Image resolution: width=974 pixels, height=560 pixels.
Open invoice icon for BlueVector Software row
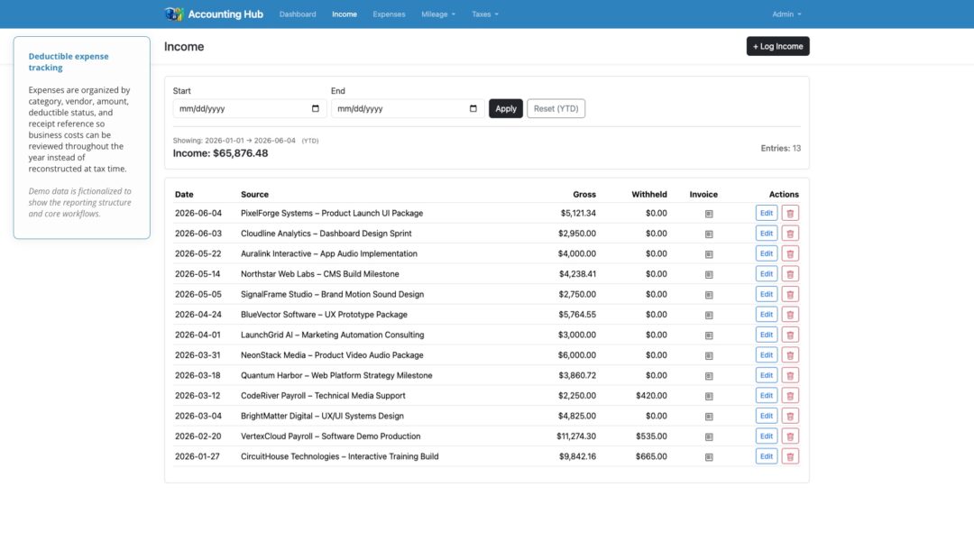709,315
